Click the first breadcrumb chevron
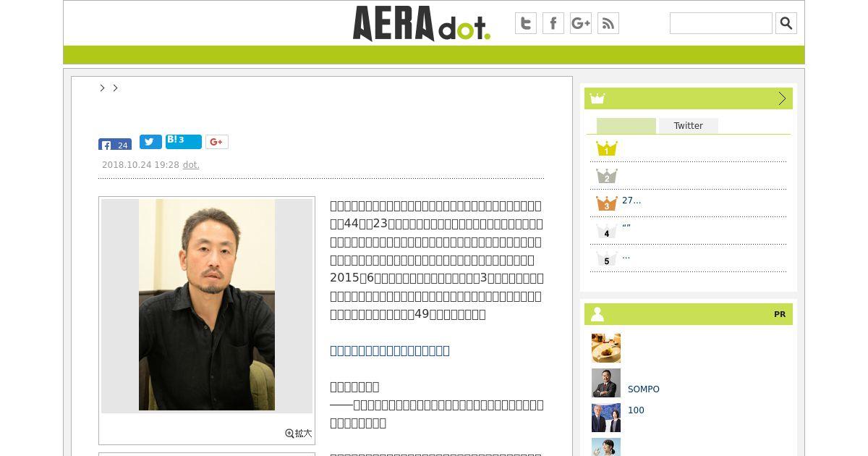The image size is (868, 456). (x=103, y=88)
